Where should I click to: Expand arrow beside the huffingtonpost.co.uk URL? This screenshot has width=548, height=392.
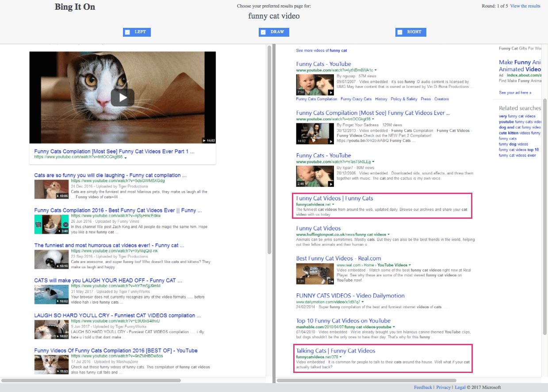pyautogui.click(x=388, y=235)
